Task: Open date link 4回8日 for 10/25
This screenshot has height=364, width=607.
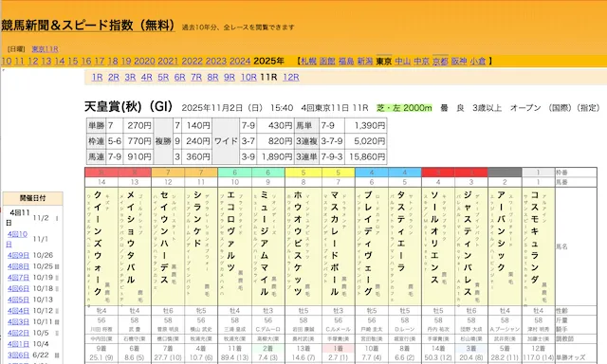Action: [x=18, y=266]
